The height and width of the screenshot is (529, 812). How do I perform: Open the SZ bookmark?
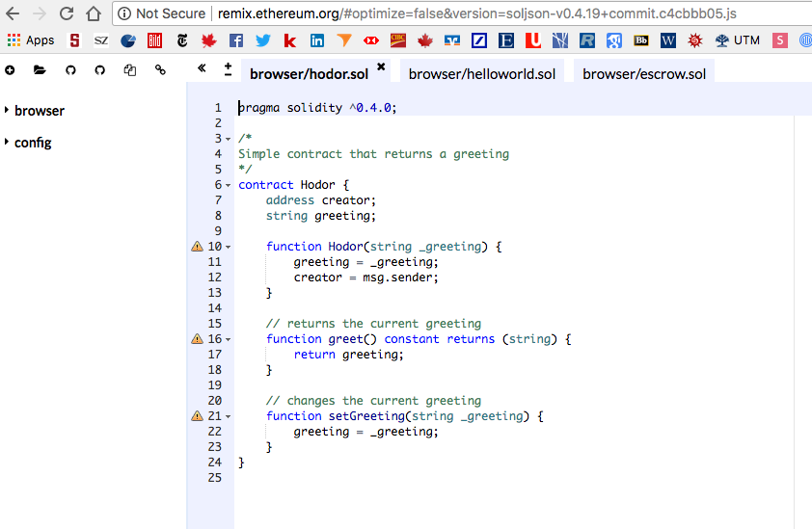click(101, 40)
